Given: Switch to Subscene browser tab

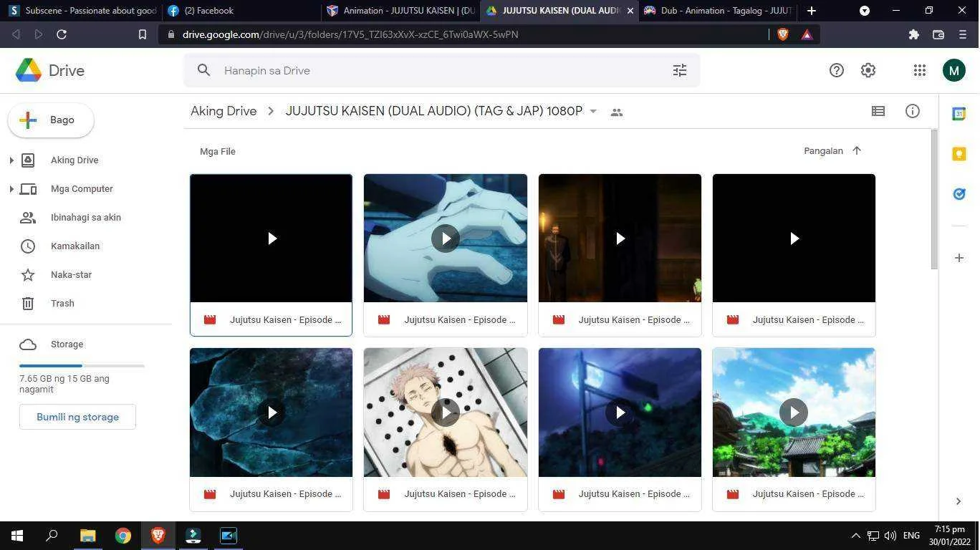Looking at the screenshot, I should click(x=81, y=11).
